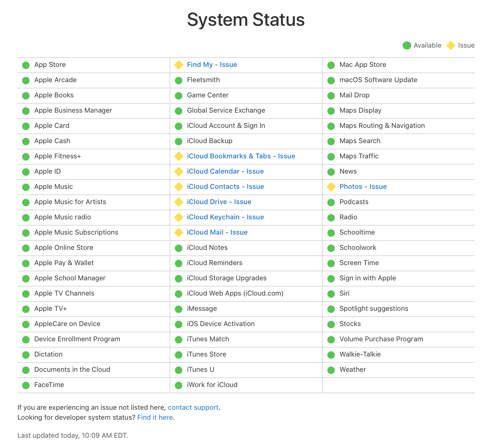Open the iCloud Calendar - Issue link

click(x=225, y=171)
